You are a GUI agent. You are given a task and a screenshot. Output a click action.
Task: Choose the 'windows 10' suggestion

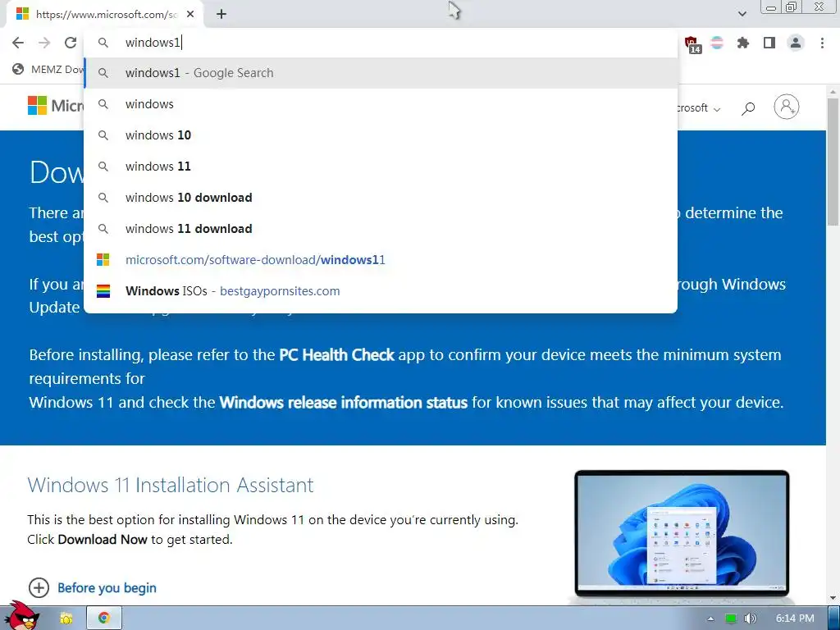(x=381, y=135)
